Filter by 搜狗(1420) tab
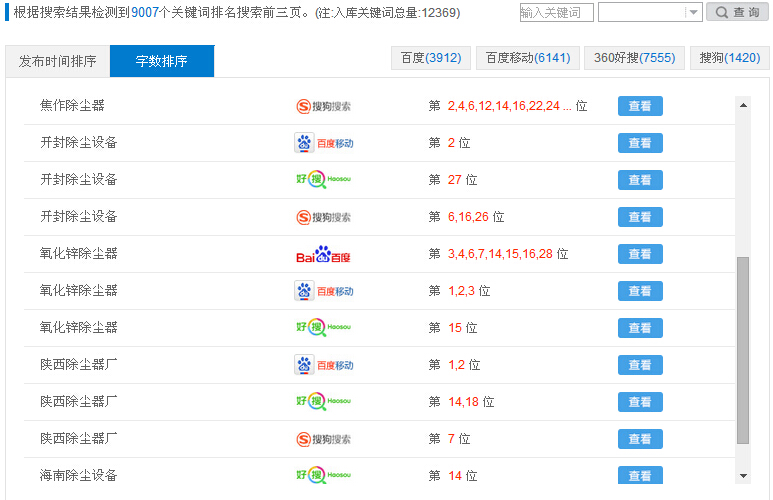Image resolution: width=773 pixels, height=500 pixels. (730, 58)
